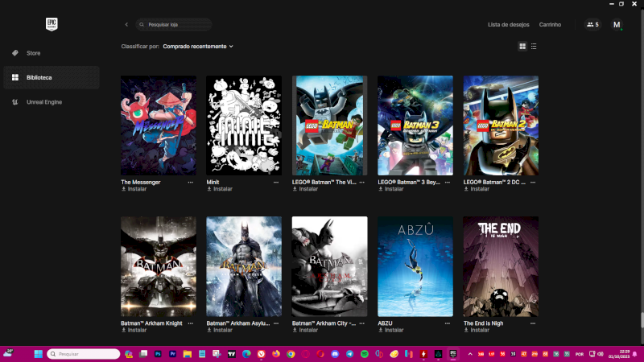Open the Biblioteca section
Image resolution: width=644 pixels, height=362 pixels.
pyautogui.click(x=39, y=77)
